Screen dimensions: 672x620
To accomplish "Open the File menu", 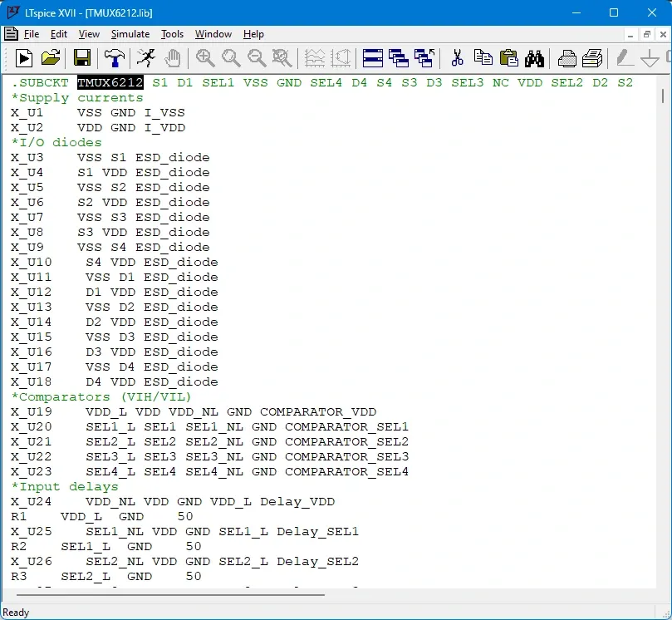I will (x=32, y=34).
